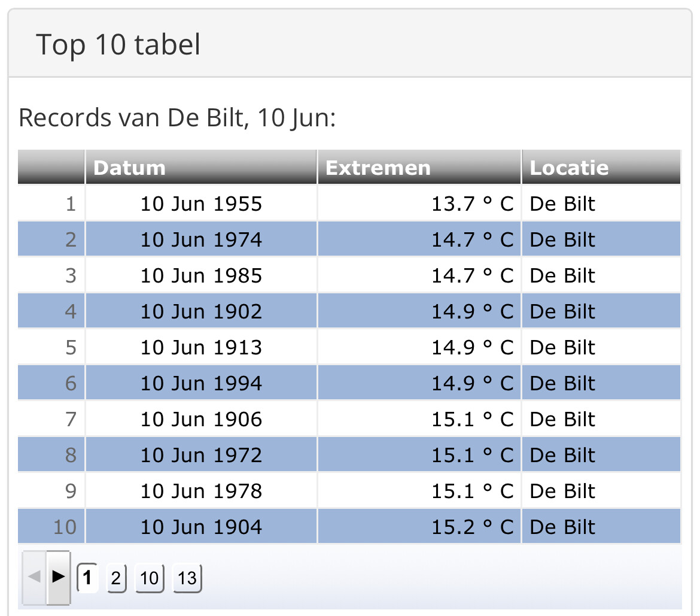The width and height of the screenshot is (700, 616).
Task: Click the 10 Jun 1985 date cell
Action: coord(201,275)
